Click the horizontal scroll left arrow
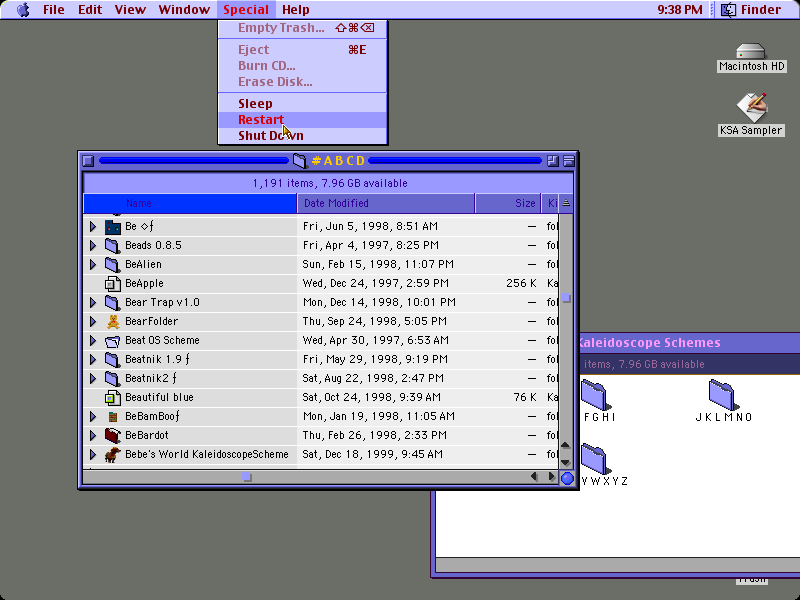This screenshot has height=600, width=800. 534,477
